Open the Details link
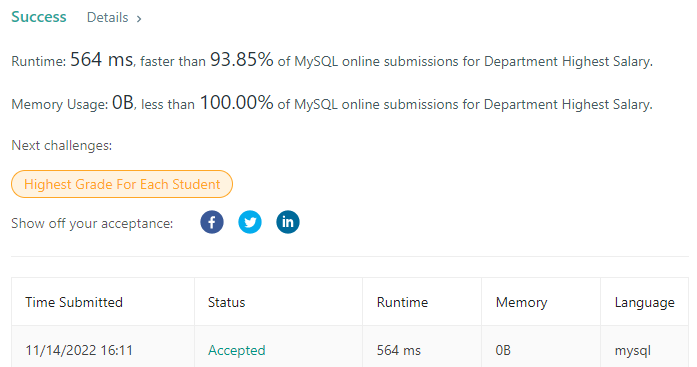This screenshot has height=367, width=697. tap(108, 17)
